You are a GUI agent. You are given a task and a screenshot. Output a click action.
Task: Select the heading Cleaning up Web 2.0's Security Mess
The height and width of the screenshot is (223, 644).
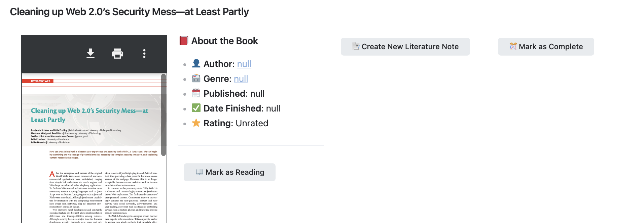pyautogui.click(x=129, y=11)
